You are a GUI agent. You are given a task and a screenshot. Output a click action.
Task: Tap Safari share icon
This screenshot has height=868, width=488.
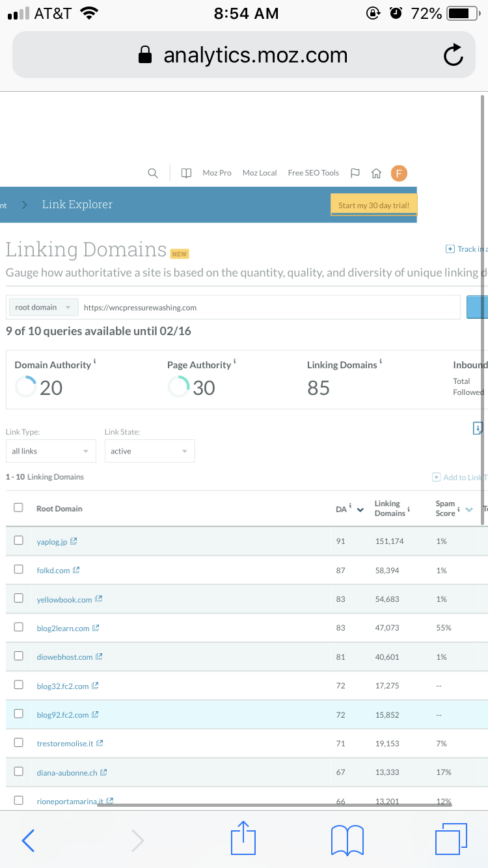(x=243, y=838)
